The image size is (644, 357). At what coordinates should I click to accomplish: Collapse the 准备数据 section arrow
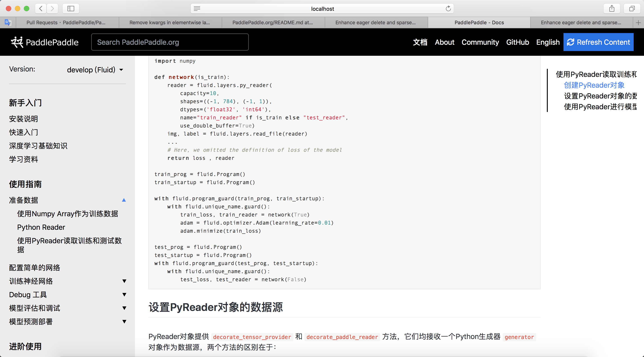124,200
